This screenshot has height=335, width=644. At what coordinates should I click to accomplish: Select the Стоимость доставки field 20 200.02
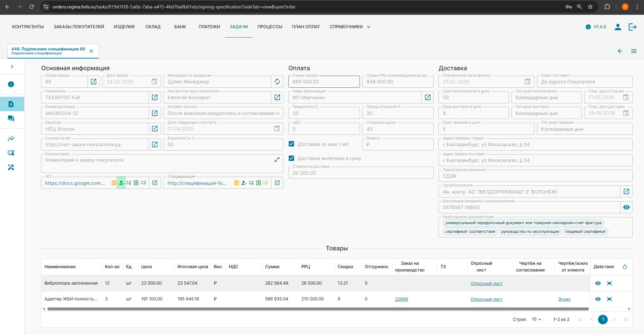click(x=361, y=173)
